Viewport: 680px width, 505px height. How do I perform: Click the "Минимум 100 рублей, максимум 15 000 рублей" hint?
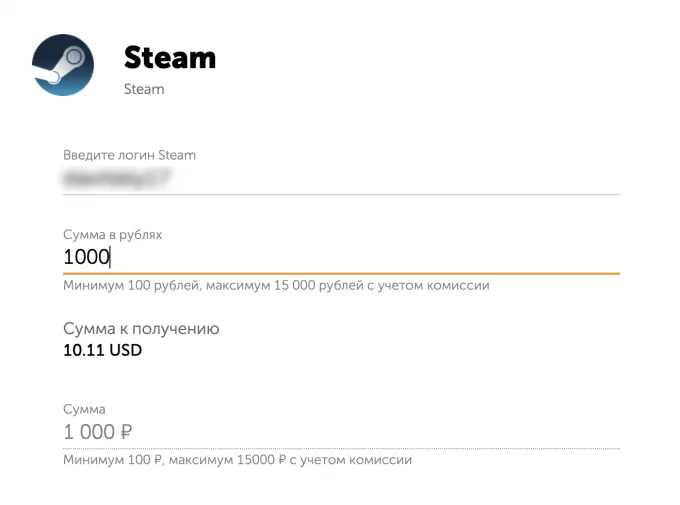pos(275,286)
